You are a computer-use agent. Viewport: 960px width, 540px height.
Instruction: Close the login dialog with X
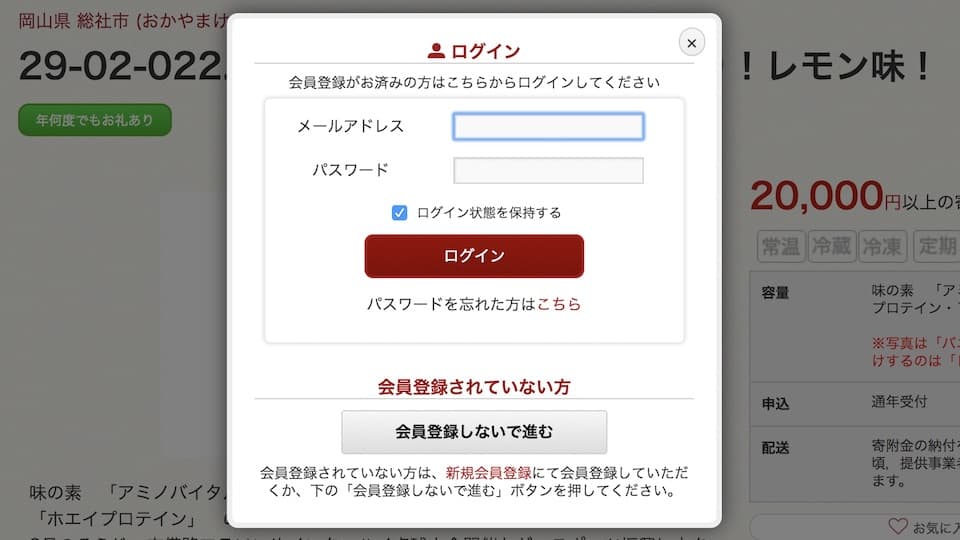[x=691, y=43]
